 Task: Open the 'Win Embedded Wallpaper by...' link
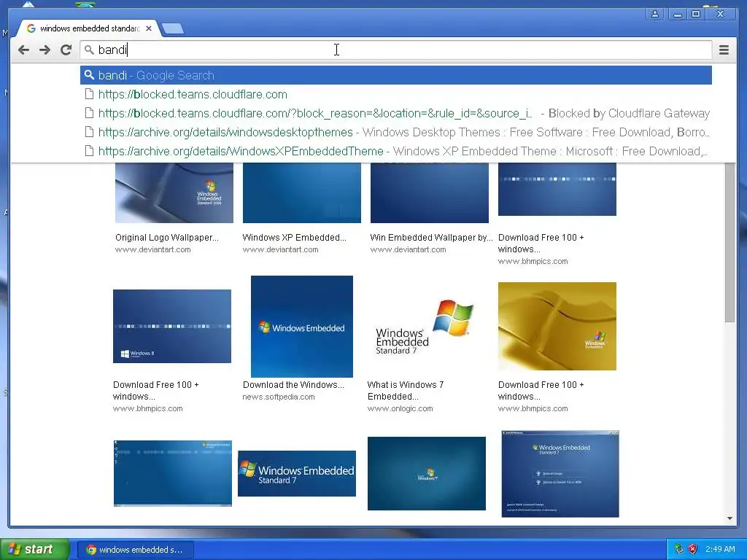point(431,237)
